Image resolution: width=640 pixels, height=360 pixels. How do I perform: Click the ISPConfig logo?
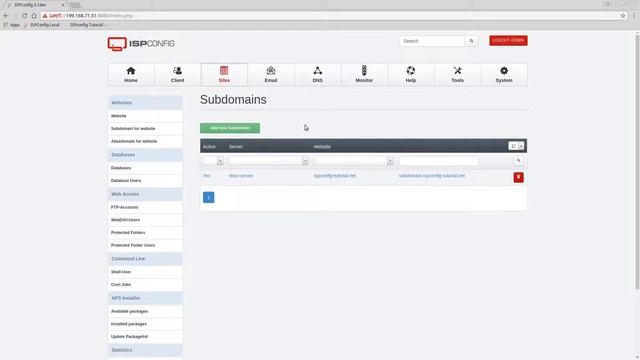point(141,44)
